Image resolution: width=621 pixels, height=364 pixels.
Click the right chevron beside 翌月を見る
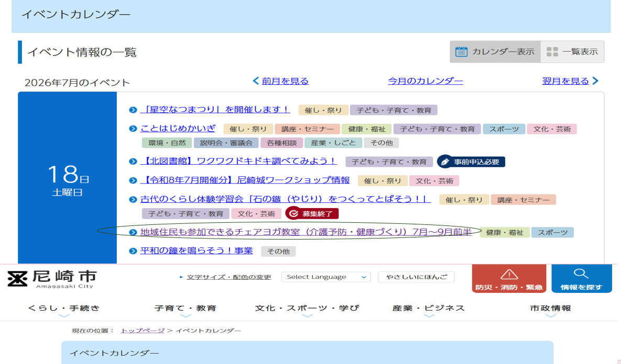pyautogui.click(x=595, y=81)
